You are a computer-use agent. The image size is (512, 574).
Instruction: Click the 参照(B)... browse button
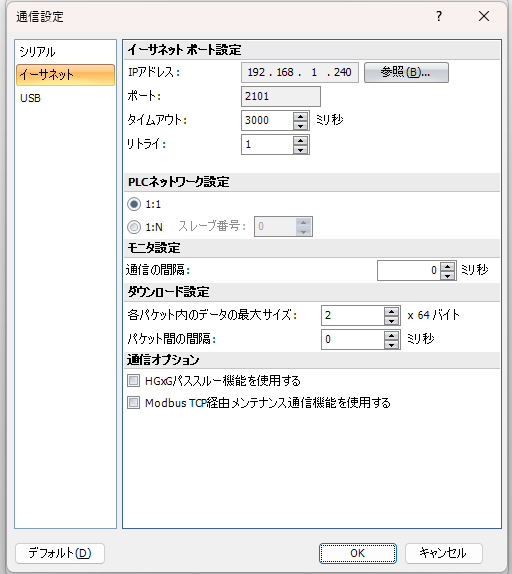[x=406, y=72]
